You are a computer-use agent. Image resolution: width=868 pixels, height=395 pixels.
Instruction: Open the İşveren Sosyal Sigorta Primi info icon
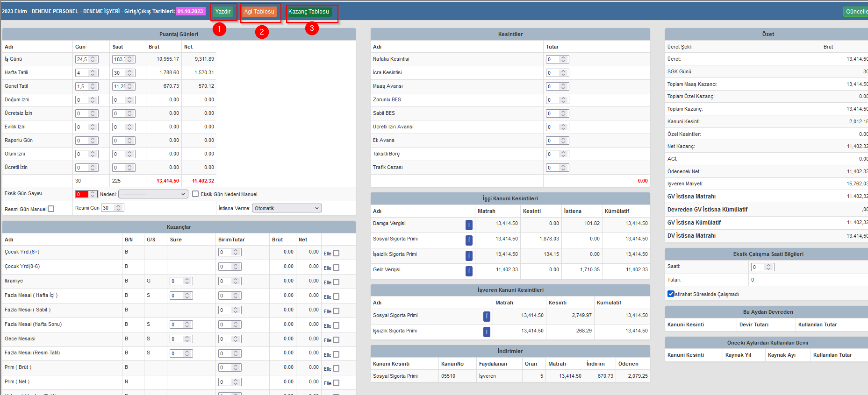pyautogui.click(x=487, y=317)
